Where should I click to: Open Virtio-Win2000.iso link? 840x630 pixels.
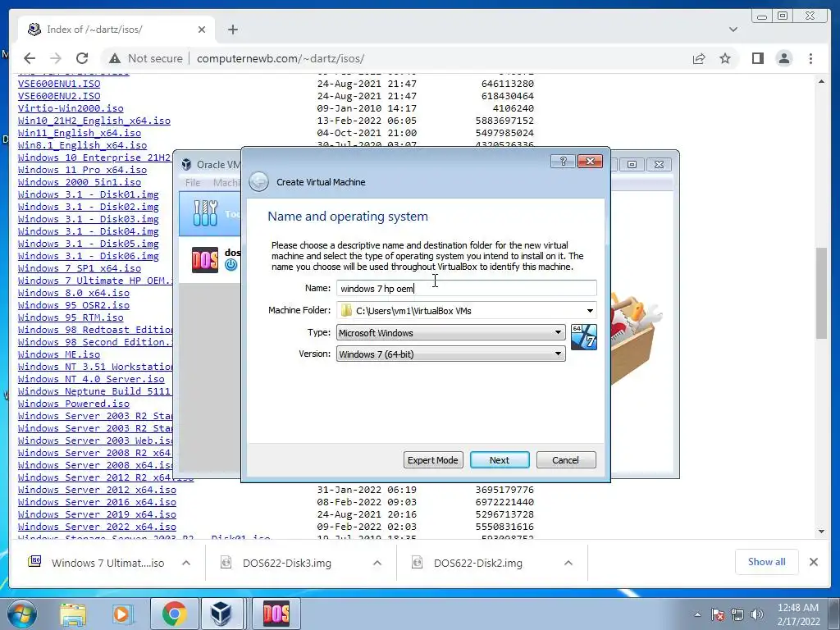(x=71, y=108)
